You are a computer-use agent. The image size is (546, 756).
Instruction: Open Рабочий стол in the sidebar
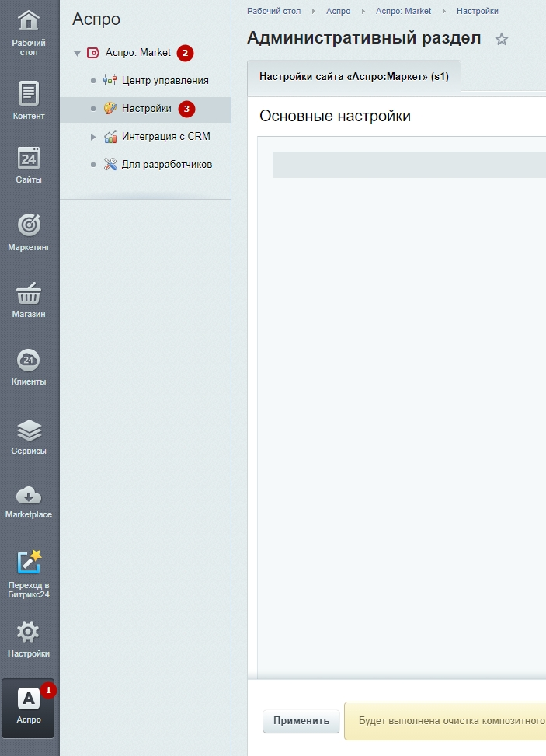[29, 33]
